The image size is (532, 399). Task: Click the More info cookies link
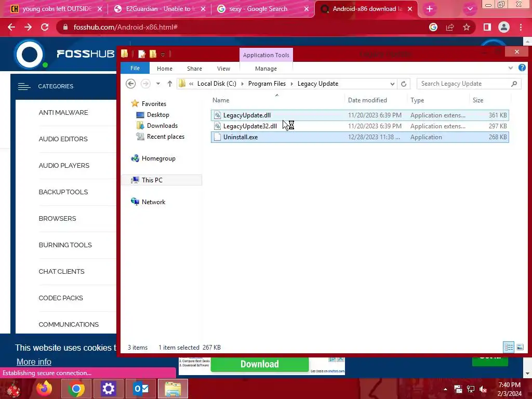[34, 362]
